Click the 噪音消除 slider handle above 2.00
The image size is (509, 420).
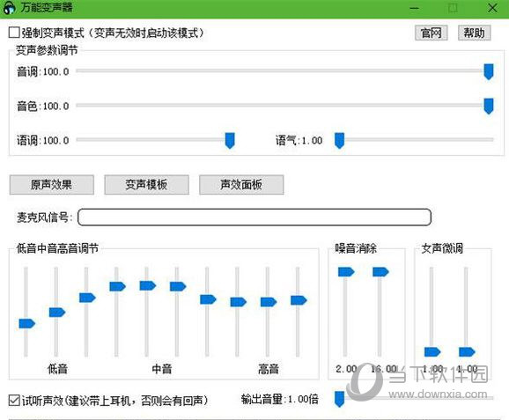[x=346, y=272]
